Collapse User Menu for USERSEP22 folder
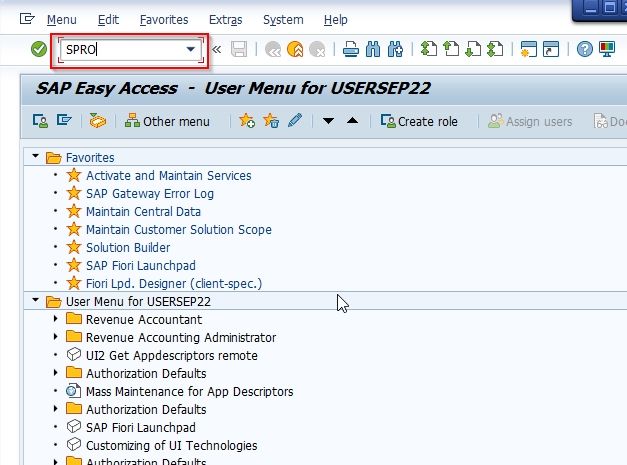 (36, 300)
